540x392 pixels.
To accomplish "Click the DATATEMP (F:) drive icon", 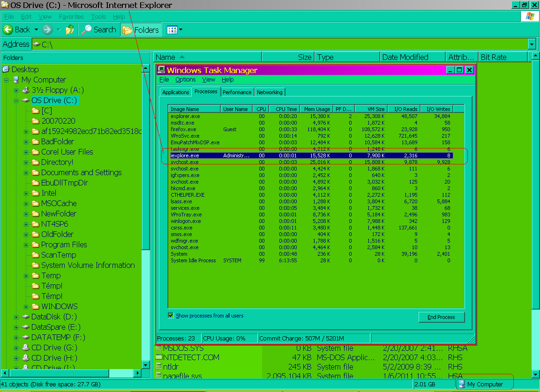I will pos(26,337).
